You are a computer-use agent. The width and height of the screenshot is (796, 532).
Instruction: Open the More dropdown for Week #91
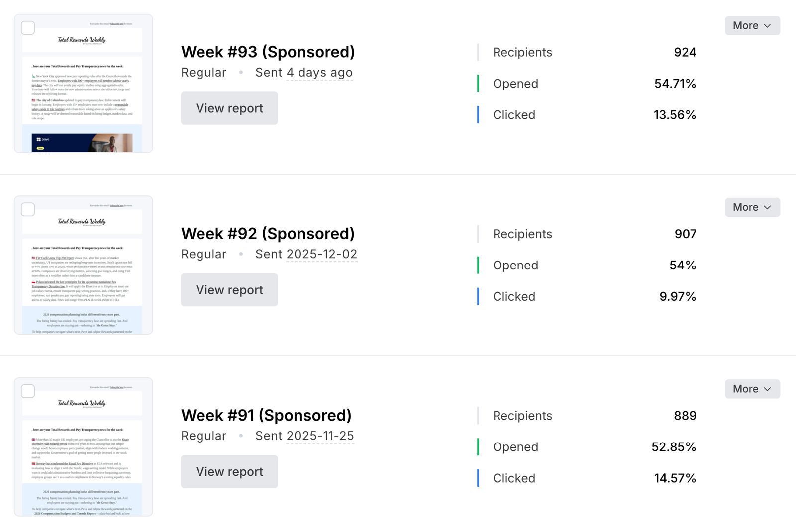click(x=752, y=389)
